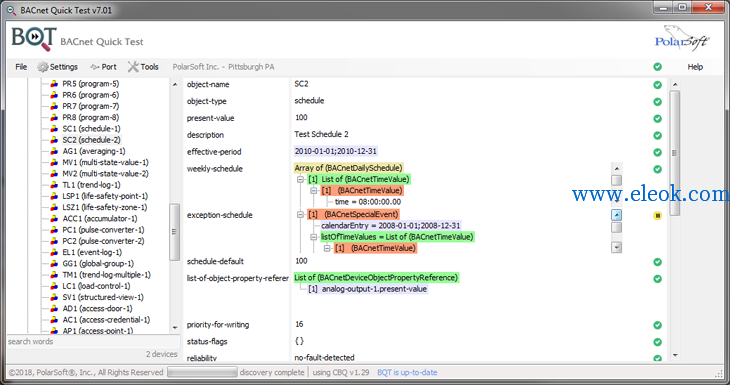Click the green check for object-type
730x385 pixels.
tap(657, 101)
